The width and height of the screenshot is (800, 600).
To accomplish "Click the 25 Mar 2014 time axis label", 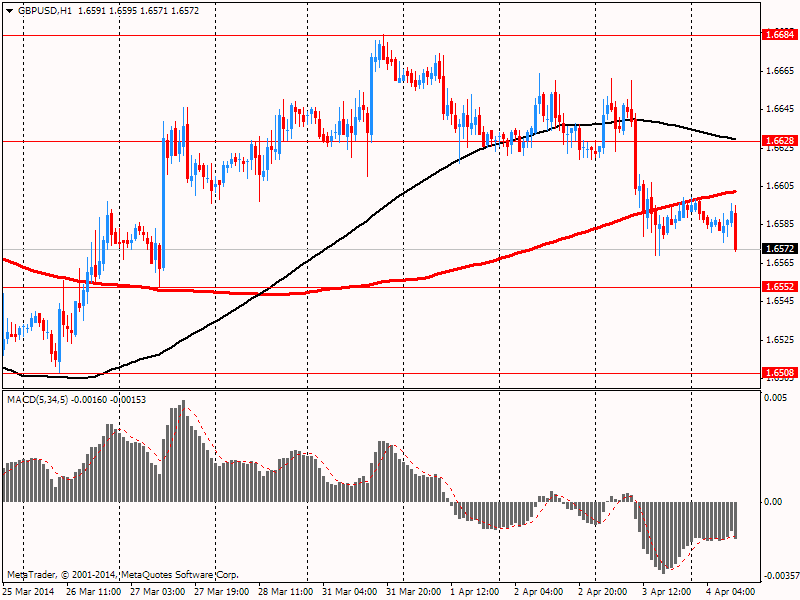I will point(29,592).
